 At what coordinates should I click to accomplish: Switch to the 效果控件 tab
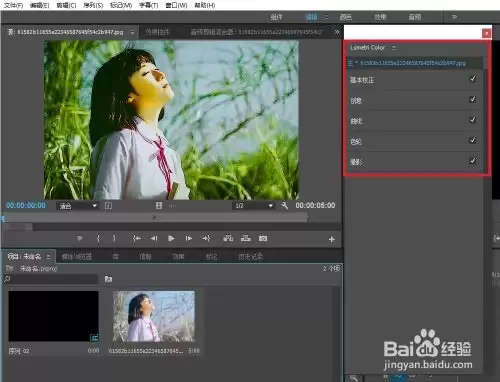point(157,32)
